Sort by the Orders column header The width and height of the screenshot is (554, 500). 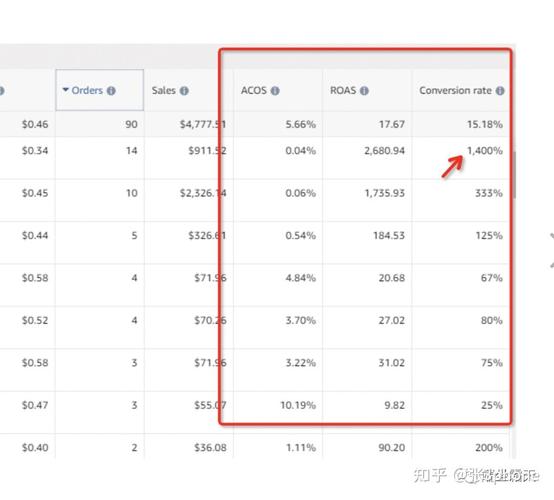100,90
